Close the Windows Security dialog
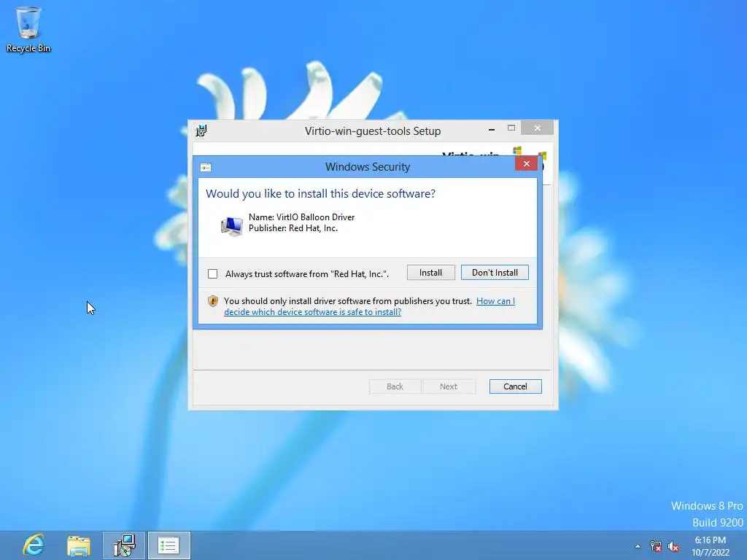This screenshot has width=747, height=560. click(527, 164)
